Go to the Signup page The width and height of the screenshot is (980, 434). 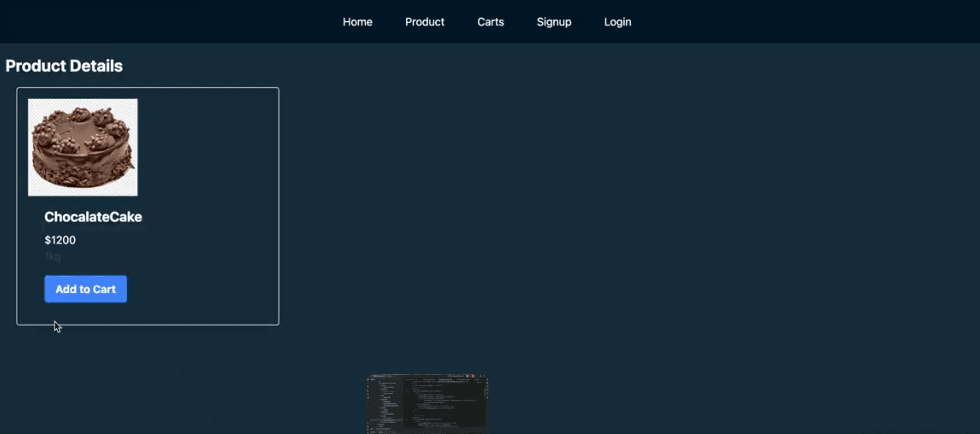point(554,22)
